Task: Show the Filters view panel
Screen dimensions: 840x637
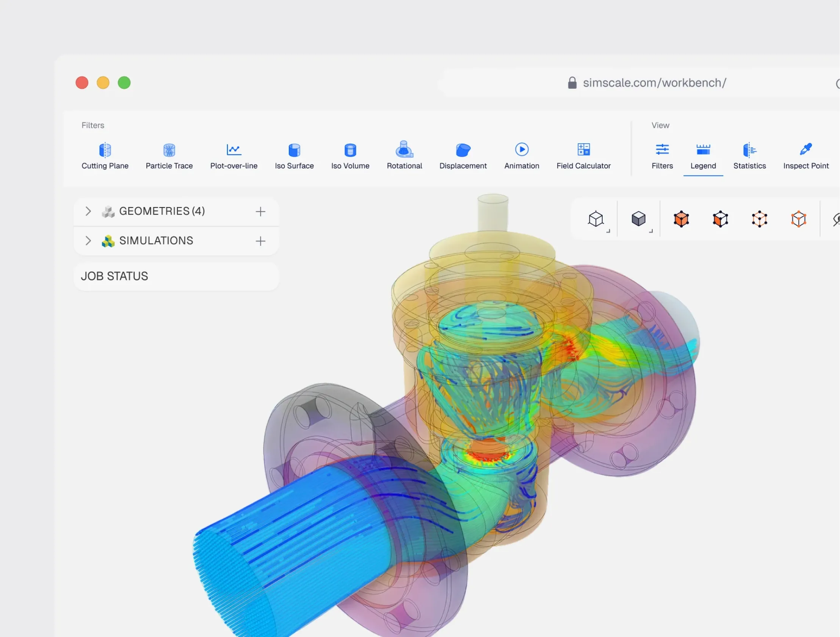Action: point(662,156)
